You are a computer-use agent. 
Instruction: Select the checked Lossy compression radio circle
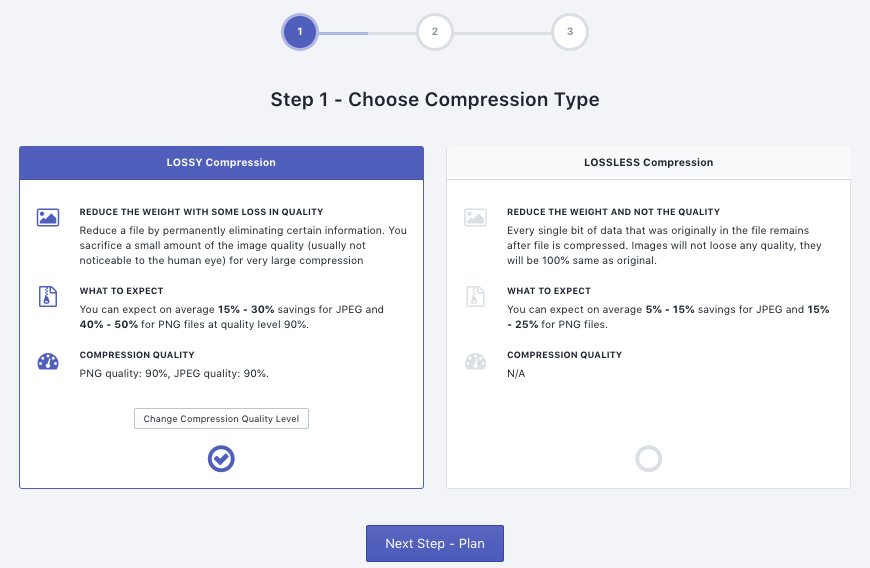[221, 459]
